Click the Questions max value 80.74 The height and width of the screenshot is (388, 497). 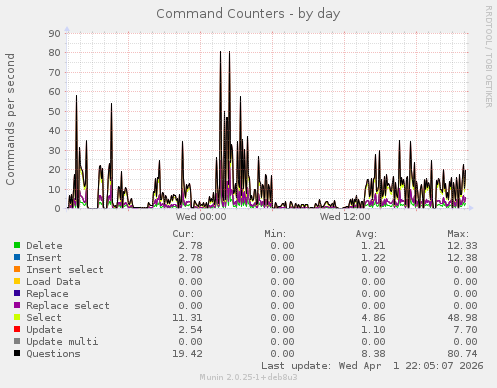462,354
